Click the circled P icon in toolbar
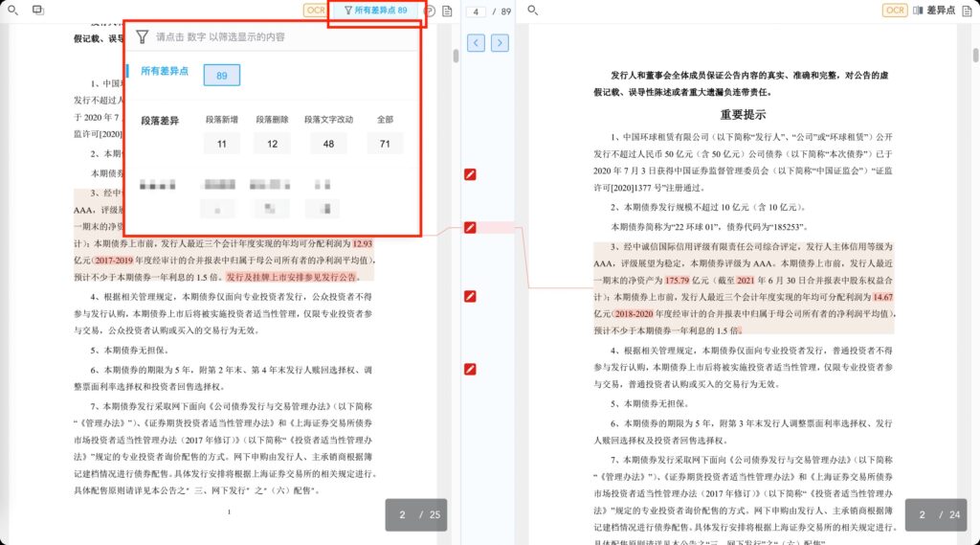Screen dimensions: 980x545 click(x=430, y=11)
